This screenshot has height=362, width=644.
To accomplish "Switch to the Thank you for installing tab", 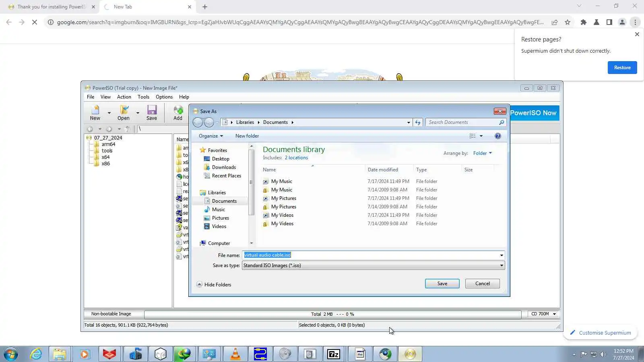I will 51,7.
